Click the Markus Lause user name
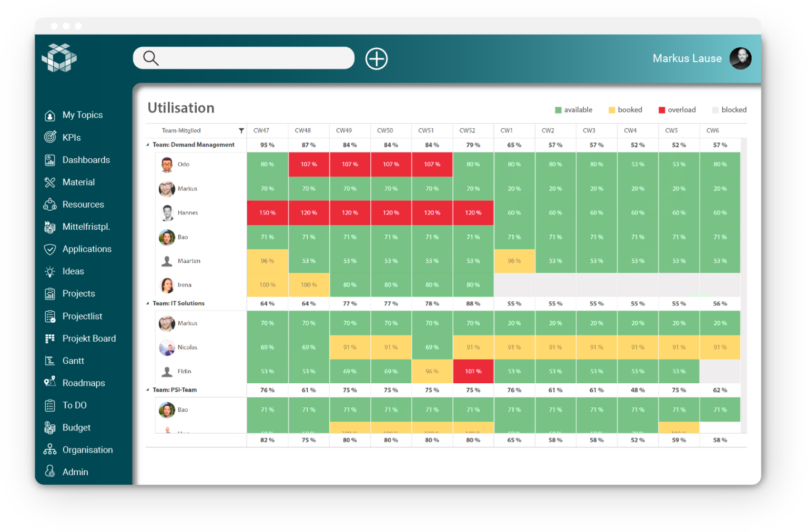The width and height of the screenshot is (808, 532). click(686, 58)
